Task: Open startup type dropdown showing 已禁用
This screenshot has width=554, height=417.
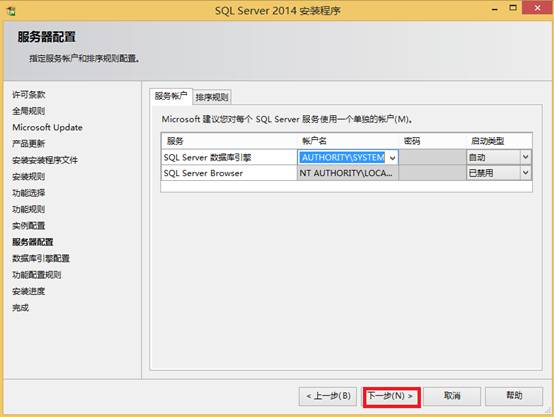Action: [525, 173]
